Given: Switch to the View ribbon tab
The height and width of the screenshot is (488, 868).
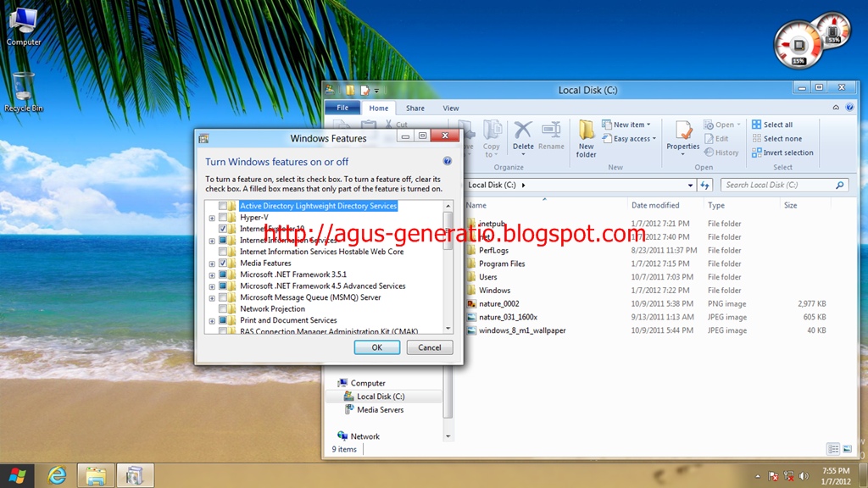Looking at the screenshot, I should 451,108.
